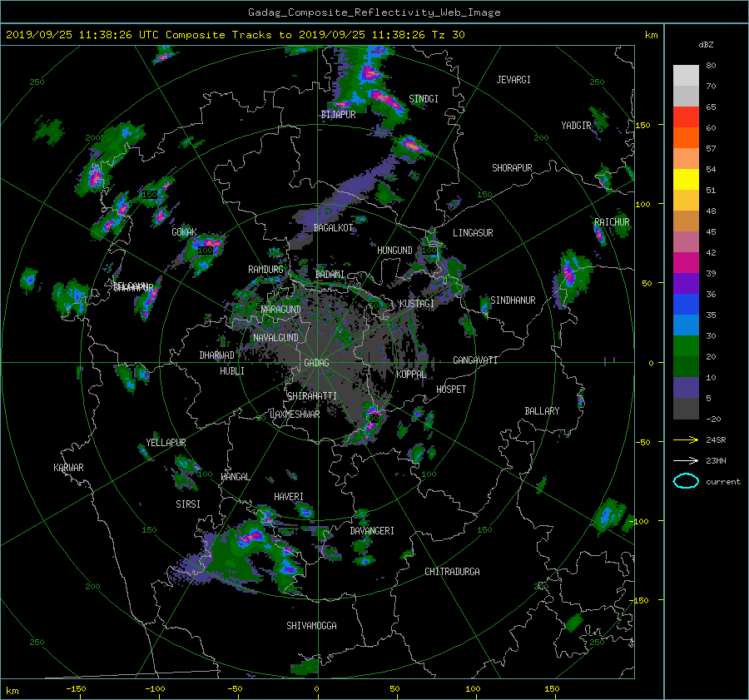
Task: Click the dBZ legend heading
Action: pos(706,44)
